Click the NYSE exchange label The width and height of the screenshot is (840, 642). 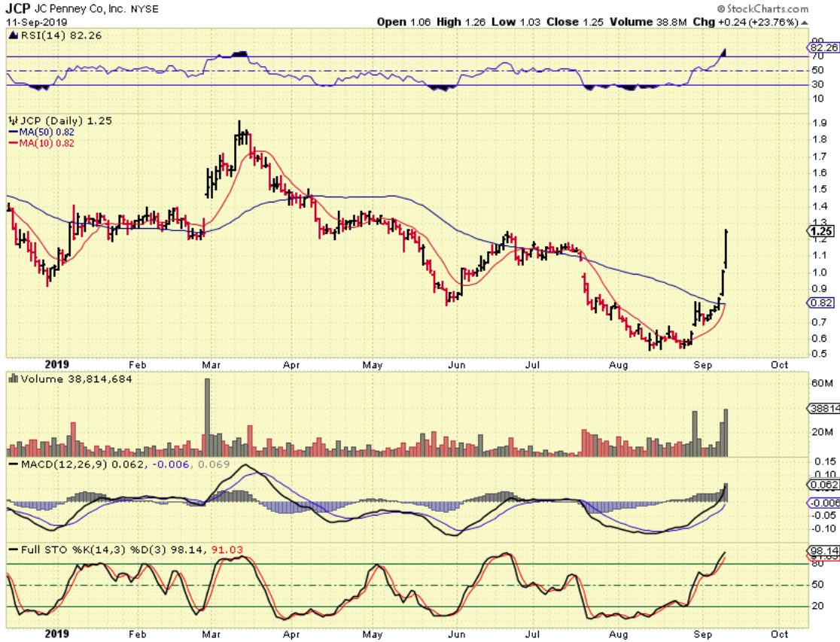pos(145,9)
